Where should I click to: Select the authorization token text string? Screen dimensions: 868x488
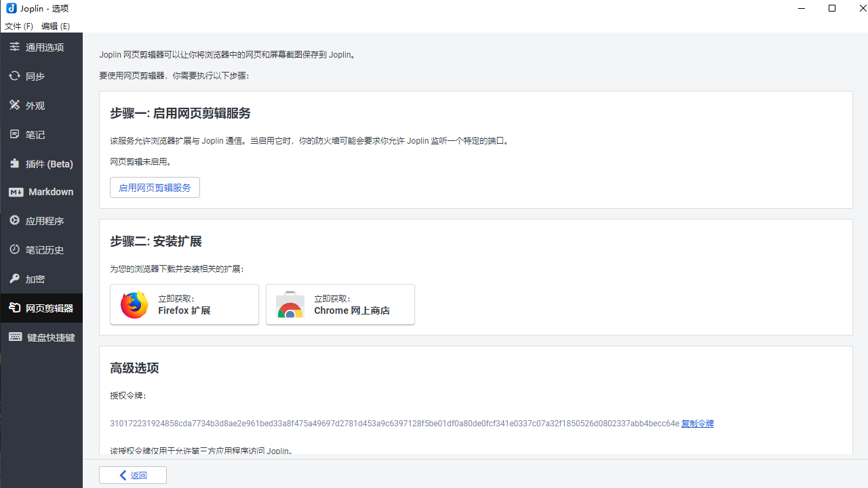[x=395, y=423]
